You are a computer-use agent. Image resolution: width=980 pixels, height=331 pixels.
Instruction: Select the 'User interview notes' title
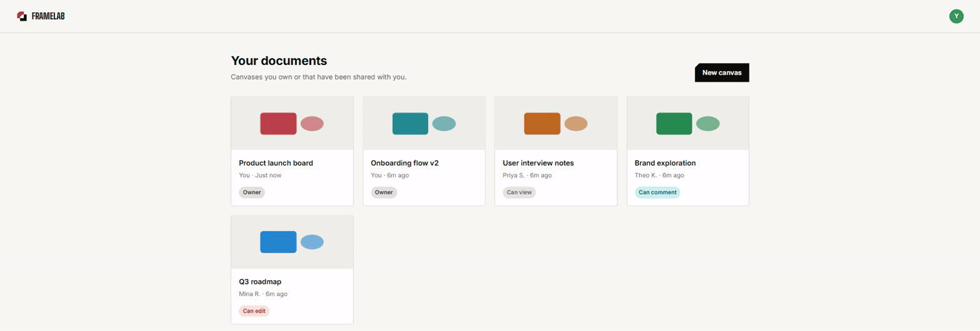[x=538, y=163]
